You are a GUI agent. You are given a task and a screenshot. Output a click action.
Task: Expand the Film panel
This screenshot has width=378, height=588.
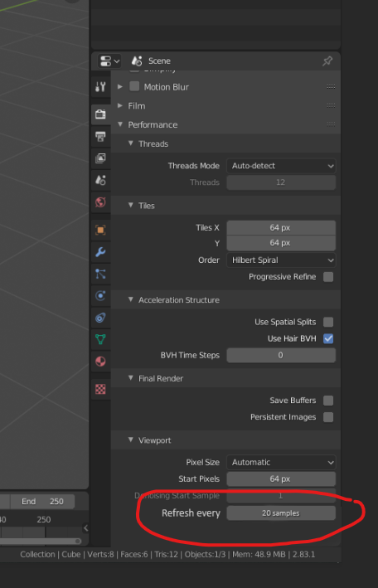click(x=120, y=106)
